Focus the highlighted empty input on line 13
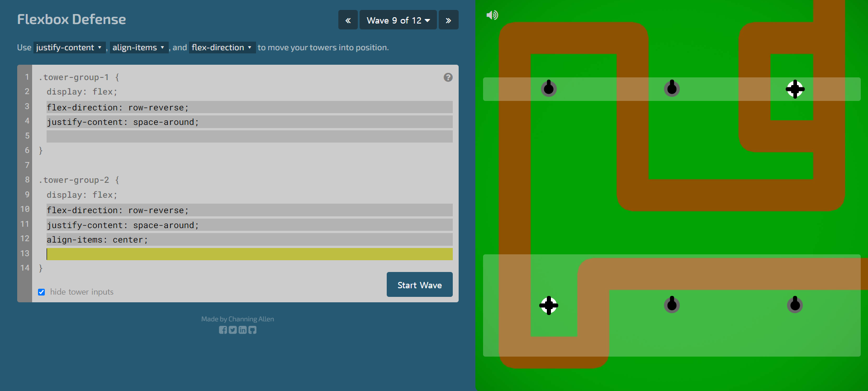 click(x=249, y=254)
